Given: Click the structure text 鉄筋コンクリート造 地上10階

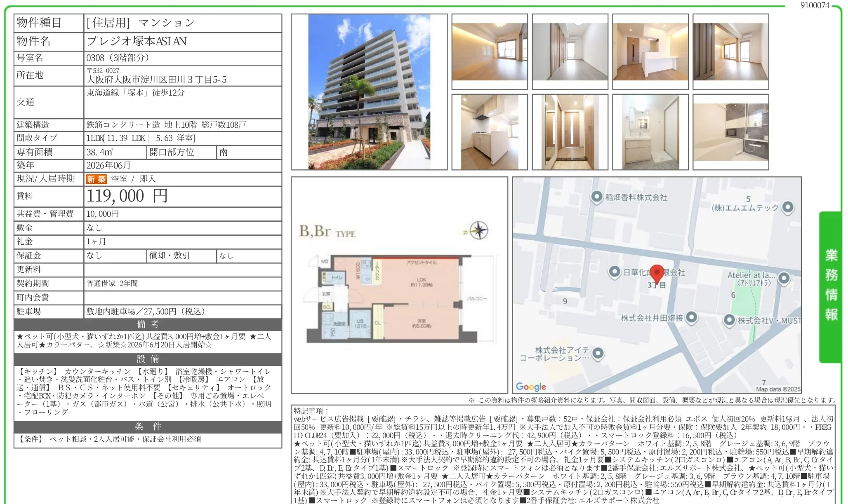Looking at the screenshot, I should click(x=142, y=124).
